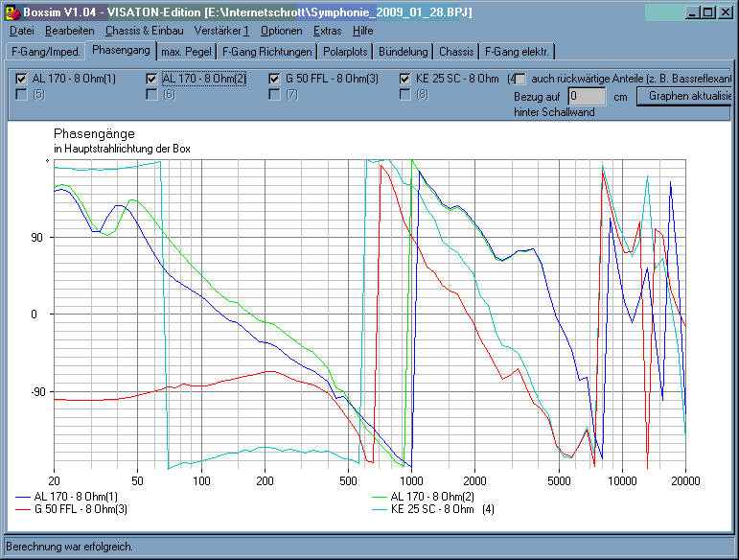This screenshot has width=739, height=560.
Task: Switch to the Bündelung tab
Action: (403, 52)
